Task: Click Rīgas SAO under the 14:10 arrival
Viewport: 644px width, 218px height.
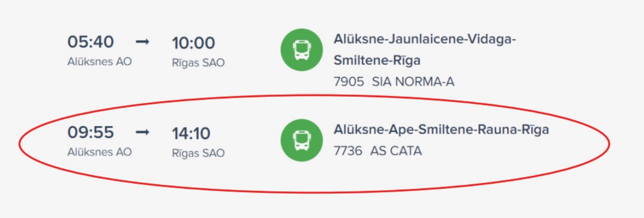Action: click(198, 153)
